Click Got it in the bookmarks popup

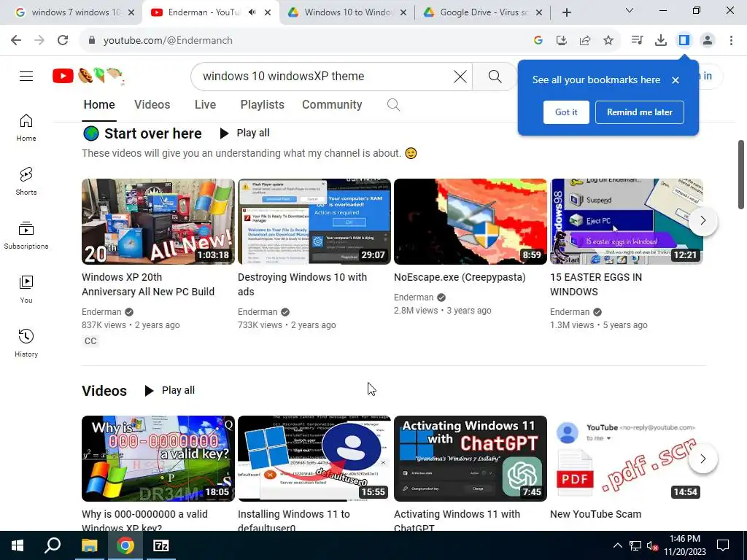[566, 112]
